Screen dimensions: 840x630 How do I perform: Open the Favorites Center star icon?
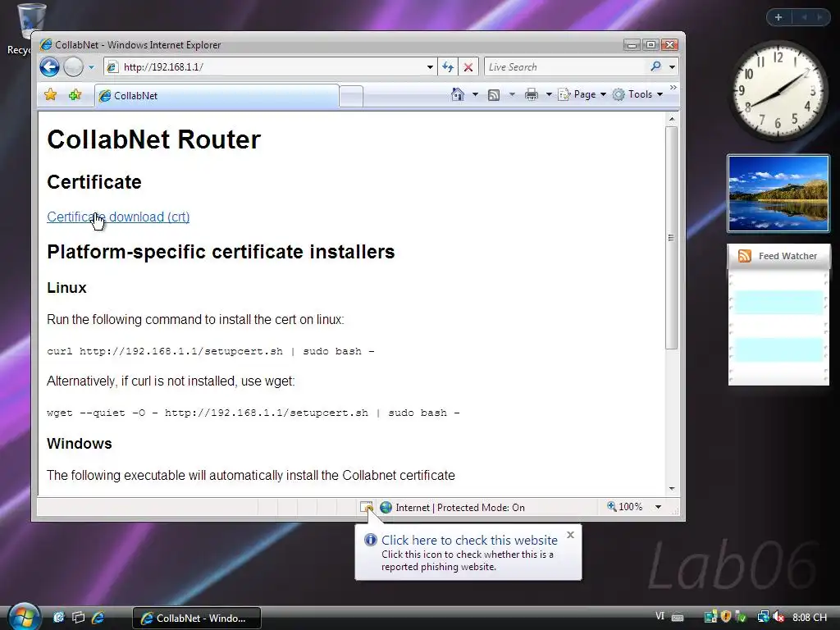point(50,95)
